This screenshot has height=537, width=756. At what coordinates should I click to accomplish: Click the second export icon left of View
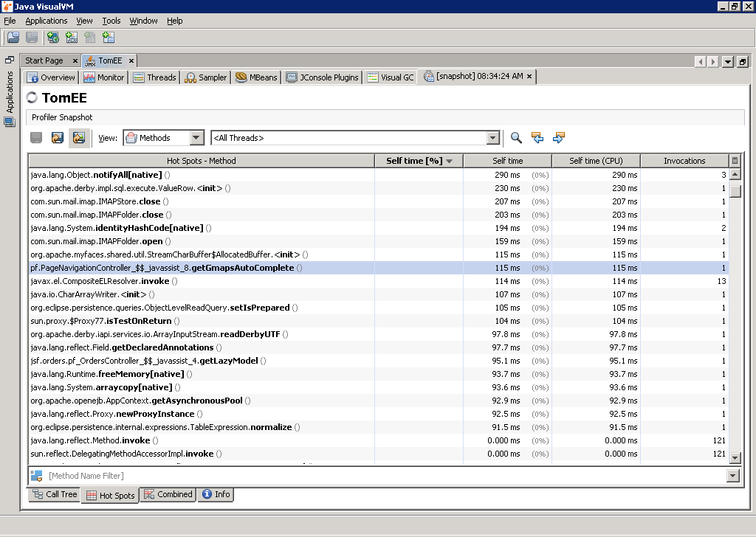pyautogui.click(x=78, y=138)
